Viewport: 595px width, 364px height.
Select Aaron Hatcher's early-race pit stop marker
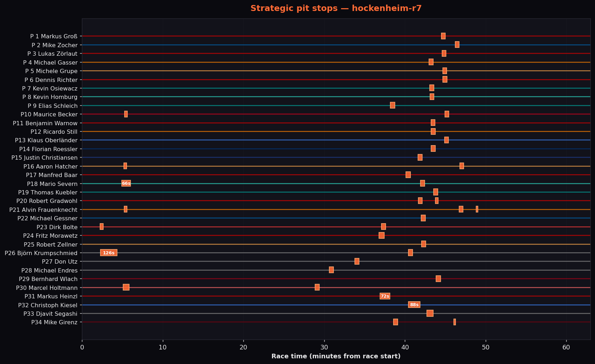point(125,166)
